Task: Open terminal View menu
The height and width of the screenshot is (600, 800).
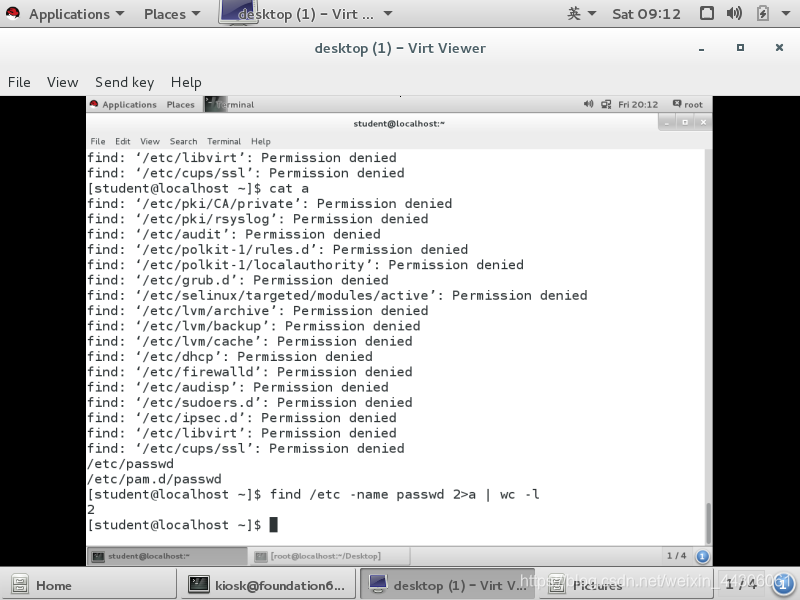Action: click(150, 141)
